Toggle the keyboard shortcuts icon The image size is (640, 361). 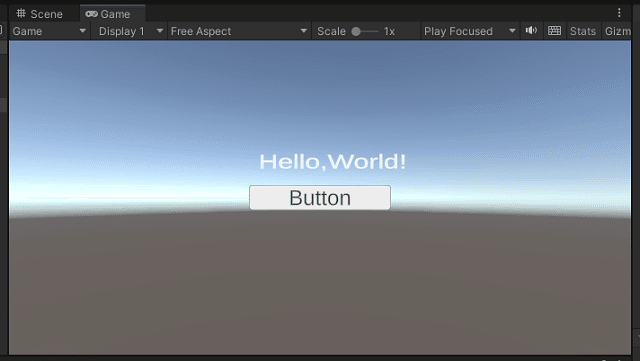(x=554, y=31)
